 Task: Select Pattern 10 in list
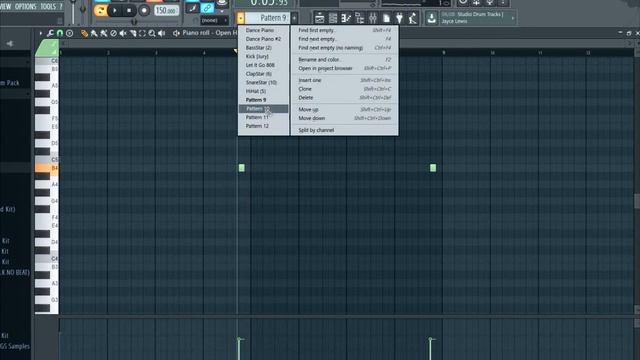pyautogui.click(x=263, y=109)
